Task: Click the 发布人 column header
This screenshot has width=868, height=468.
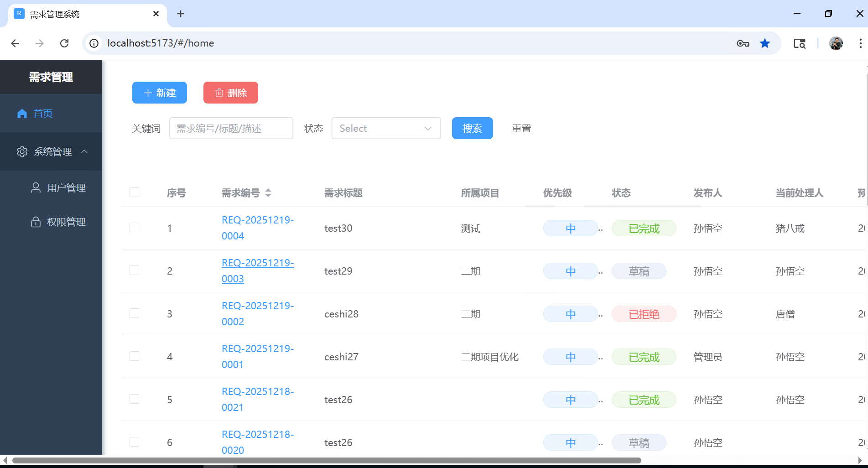Action: coord(708,193)
